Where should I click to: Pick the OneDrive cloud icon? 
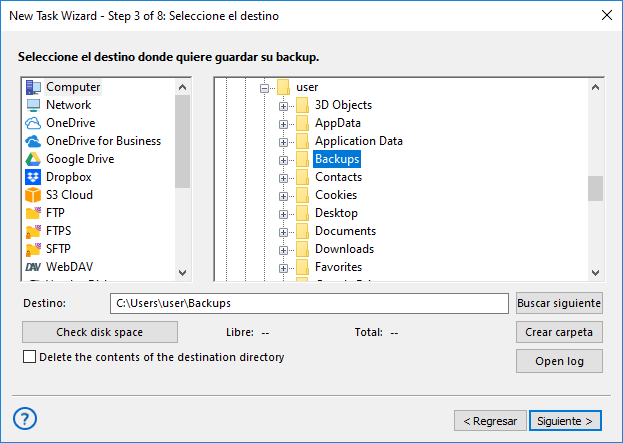coord(33,123)
